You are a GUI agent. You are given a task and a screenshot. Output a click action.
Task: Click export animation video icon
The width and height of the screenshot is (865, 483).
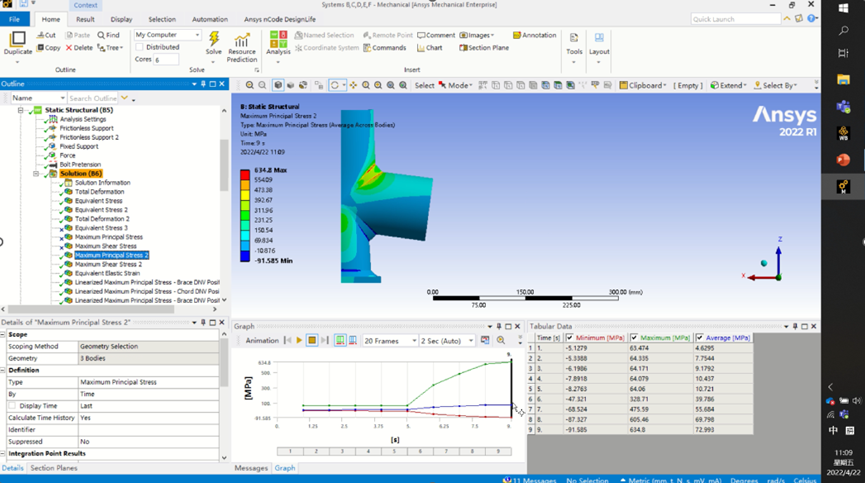tap(484, 341)
